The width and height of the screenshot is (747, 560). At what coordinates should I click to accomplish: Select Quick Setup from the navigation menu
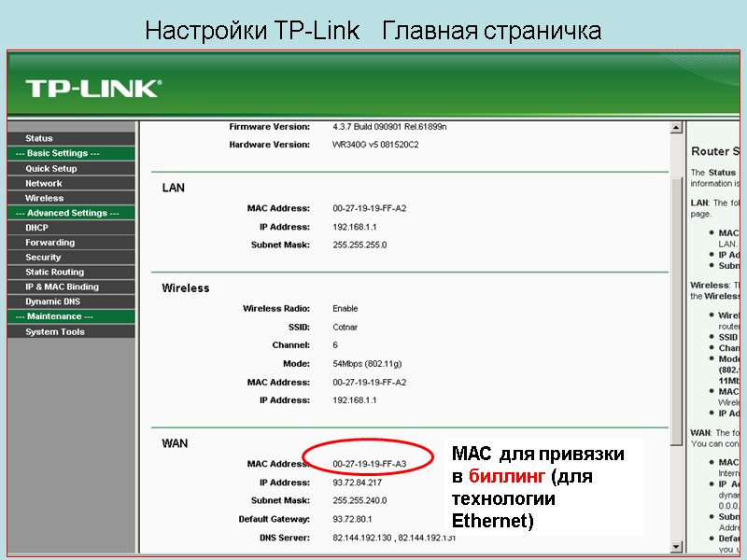51,168
